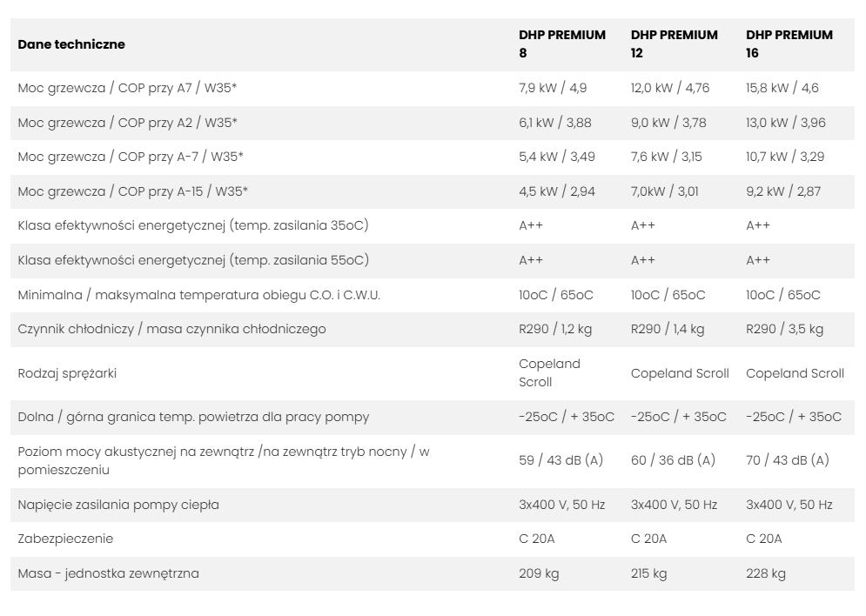Viewport: 866px width, 616px height.
Task: Click the "228 kg" mass cell
Action: [766, 573]
